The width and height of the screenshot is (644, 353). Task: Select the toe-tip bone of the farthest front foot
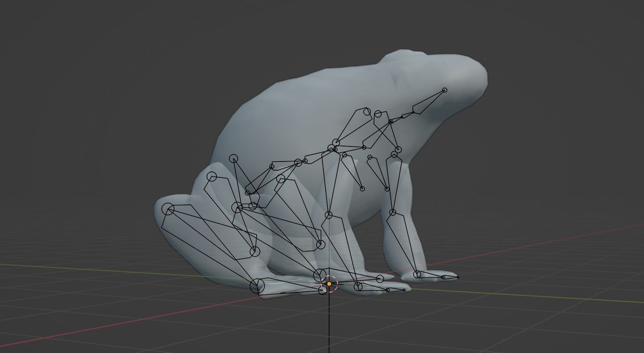point(451,277)
